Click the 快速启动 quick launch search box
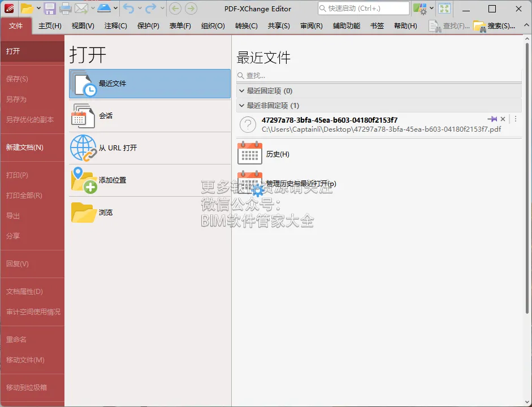The width and height of the screenshot is (532, 407). coord(364,8)
